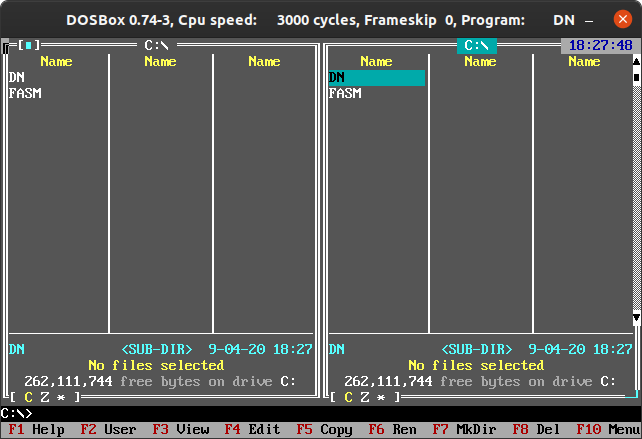
Task: Click free bytes on drive C: in left panel
Action: point(160,381)
